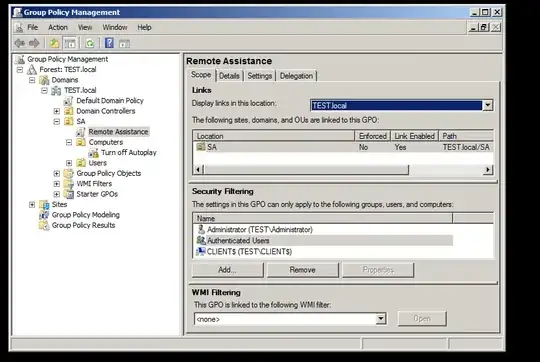Click the WMI Filters folder icon
The image size is (540, 362).
pyautogui.click(x=69, y=184)
